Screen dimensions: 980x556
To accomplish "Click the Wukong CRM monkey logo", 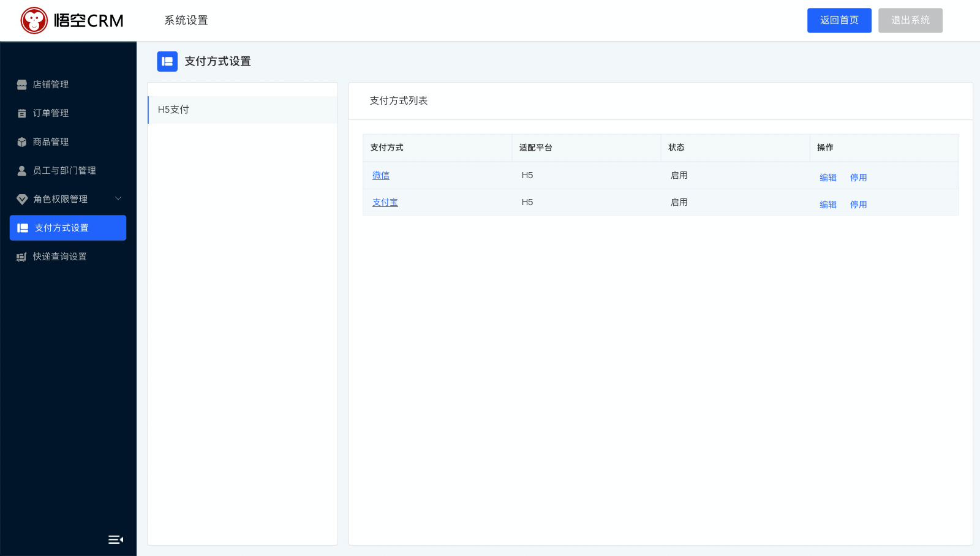I will (x=34, y=21).
